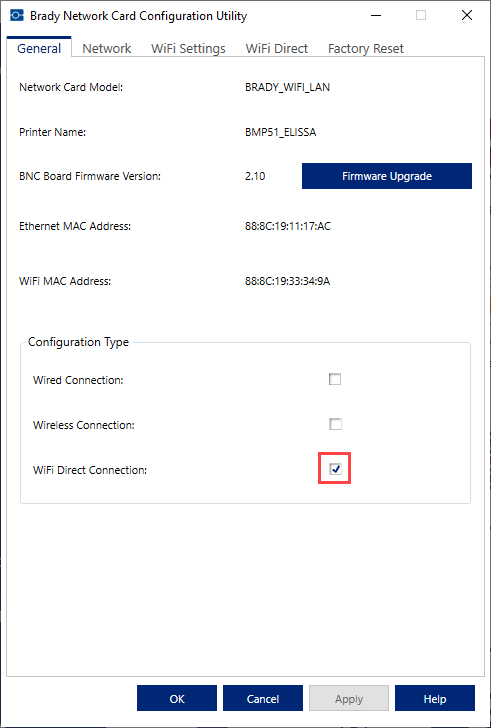Open the WiFi Direct tab

click(277, 49)
